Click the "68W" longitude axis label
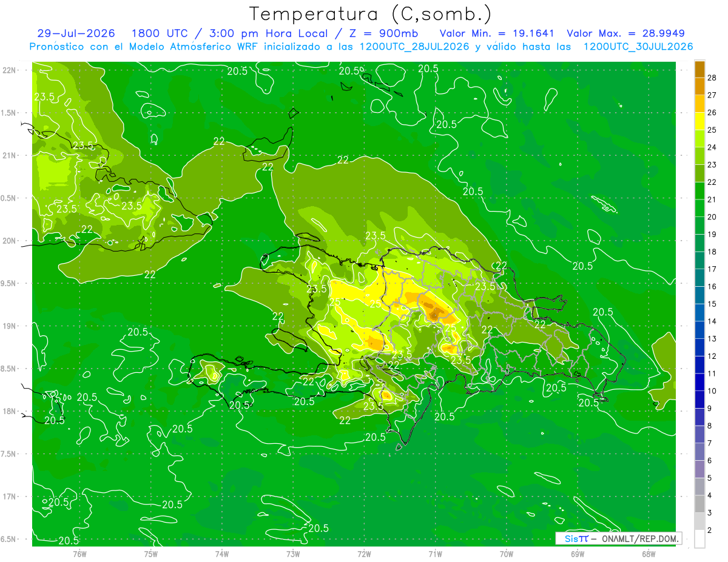This screenshot has width=728, height=562. click(649, 554)
